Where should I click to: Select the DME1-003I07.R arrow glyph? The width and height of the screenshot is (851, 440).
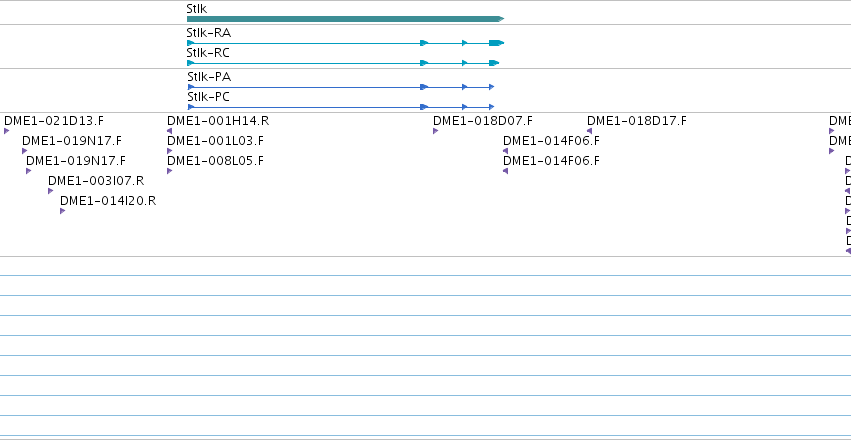[x=50, y=191]
